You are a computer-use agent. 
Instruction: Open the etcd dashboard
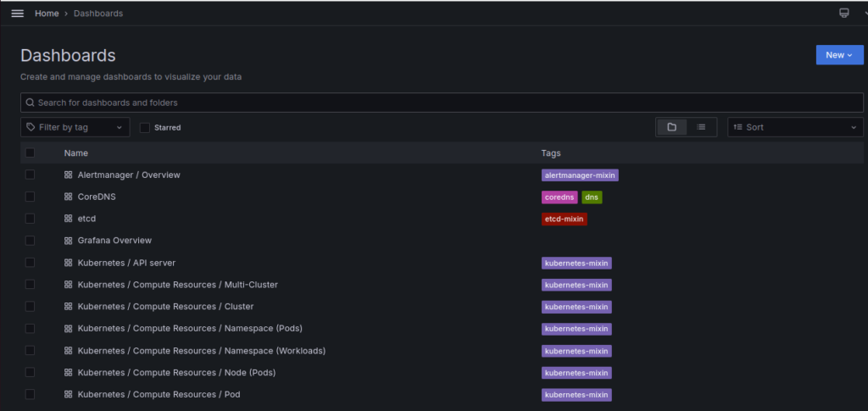[87, 219]
